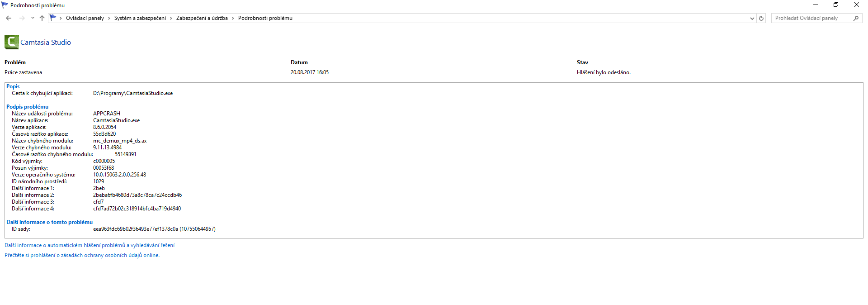Refresh the page with refresh icon
Viewport: 868px width, 305px height.
(761, 18)
